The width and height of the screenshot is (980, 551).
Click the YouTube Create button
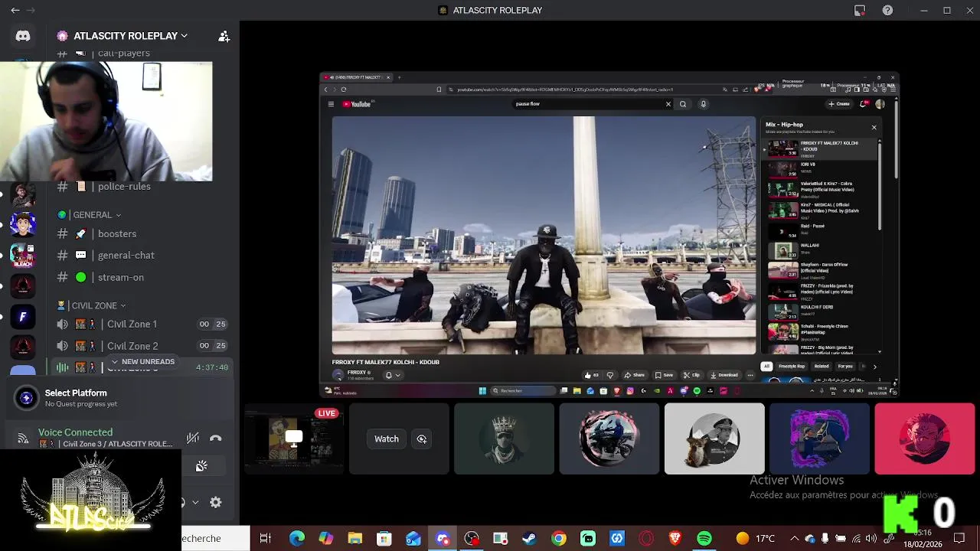pyautogui.click(x=839, y=104)
